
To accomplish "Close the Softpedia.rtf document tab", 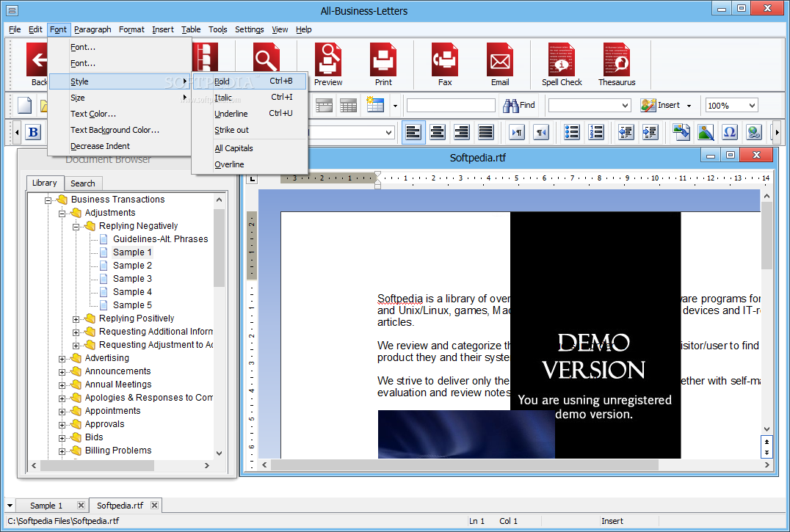I will [x=155, y=506].
